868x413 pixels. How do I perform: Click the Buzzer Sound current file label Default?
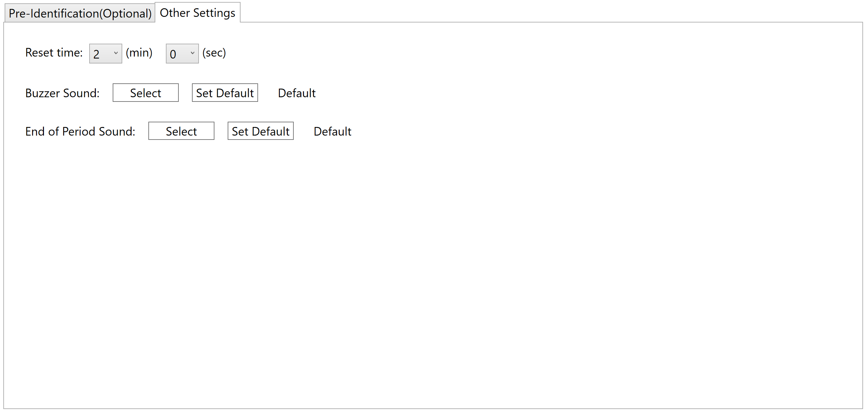tap(296, 93)
